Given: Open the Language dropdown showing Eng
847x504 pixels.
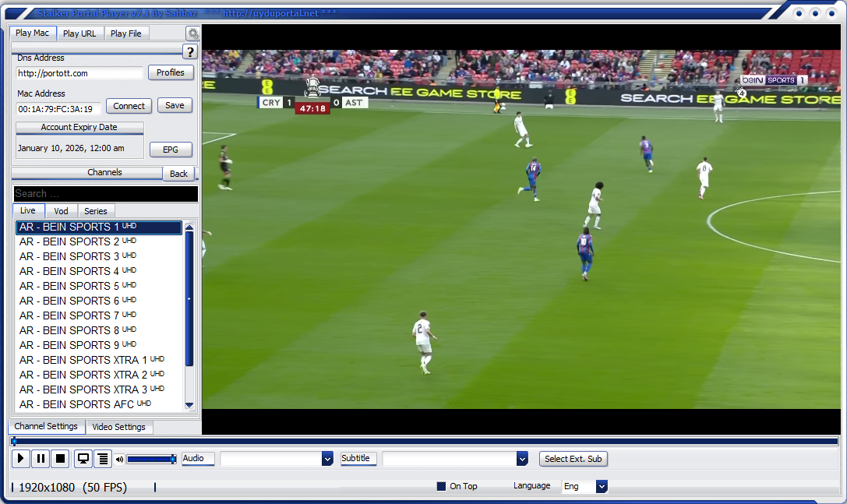Looking at the screenshot, I should point(602,486).
